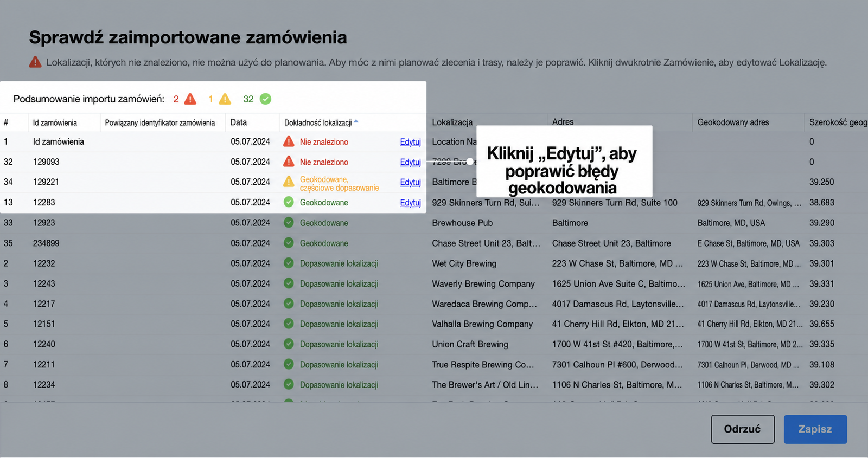Click the red warning icon in the header notice

pyautogui.click(x=35, y=62)
